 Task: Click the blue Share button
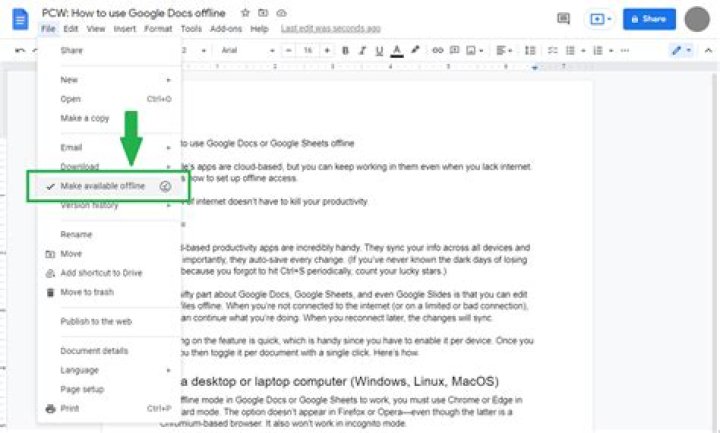[649, 19]
